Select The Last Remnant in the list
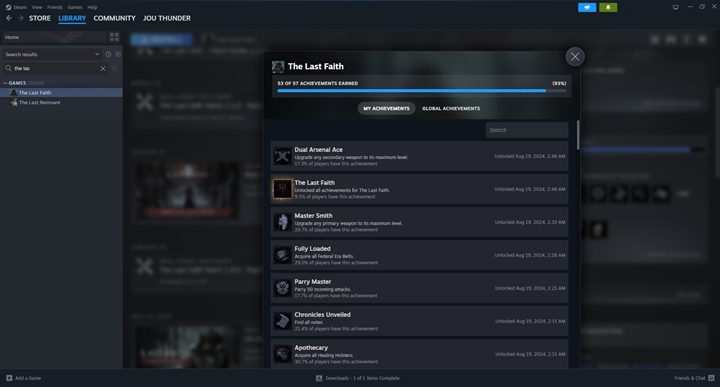720x387 pixels. [x=39, y=102]
